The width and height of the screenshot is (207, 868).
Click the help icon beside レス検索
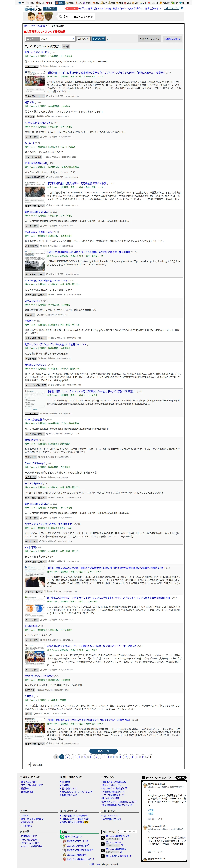point(108,39)
